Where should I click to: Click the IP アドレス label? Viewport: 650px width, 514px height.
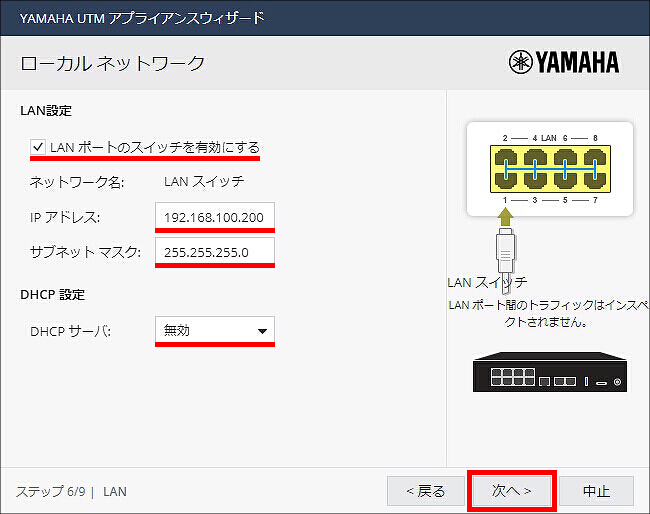[65, 217]
